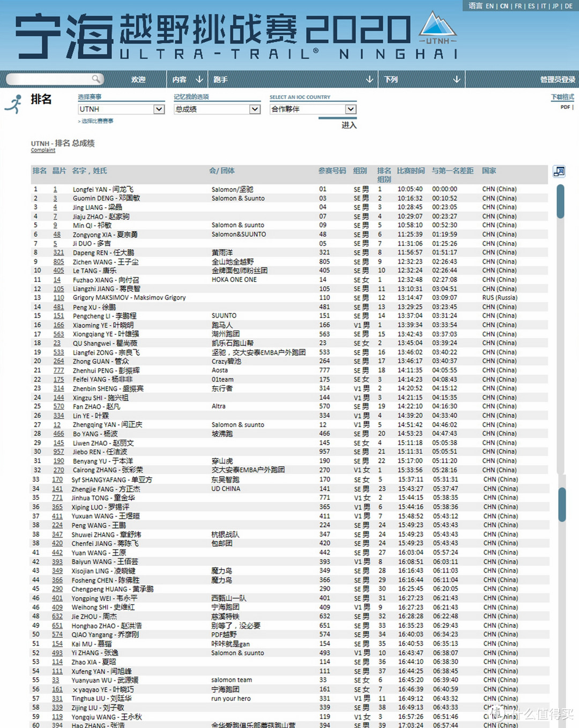579x728 pixels.
Task: Click the search magnifier icon
Action: click(x=96, y=79)
